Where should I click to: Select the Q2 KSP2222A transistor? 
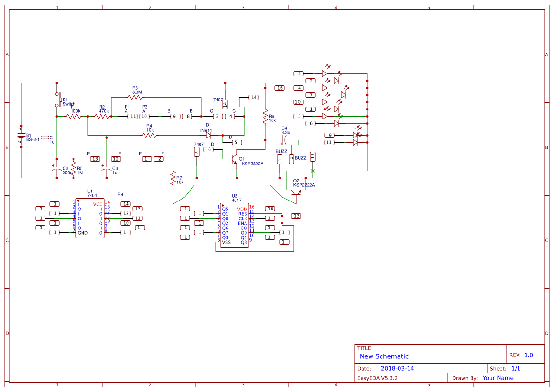[x=297, y=191]
